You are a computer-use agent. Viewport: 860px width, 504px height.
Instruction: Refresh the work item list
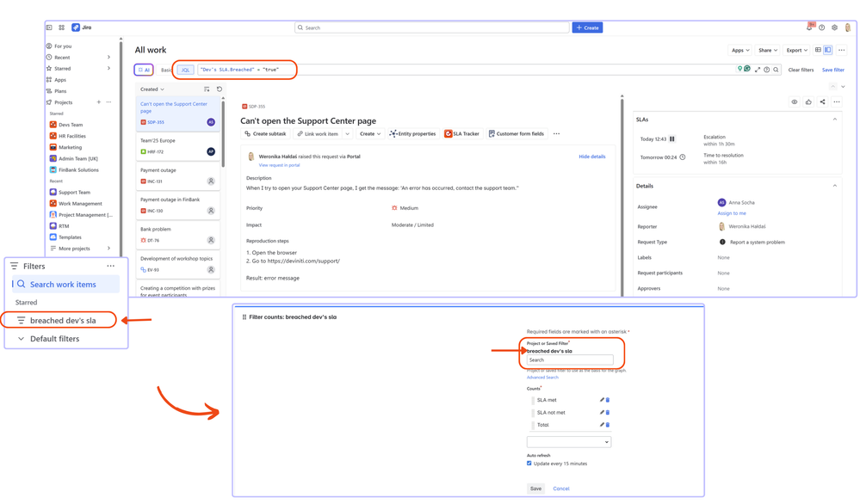(x=220, y=89)
